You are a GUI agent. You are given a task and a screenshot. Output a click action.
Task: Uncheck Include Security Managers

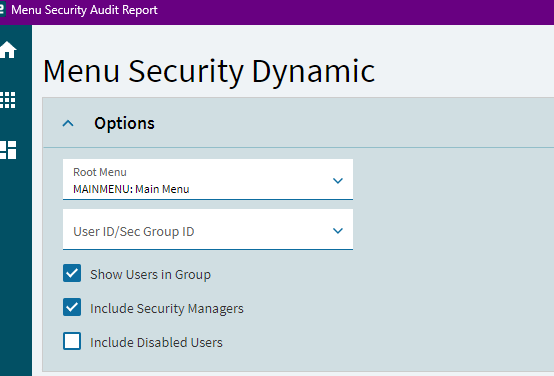[x=72, y=307]
